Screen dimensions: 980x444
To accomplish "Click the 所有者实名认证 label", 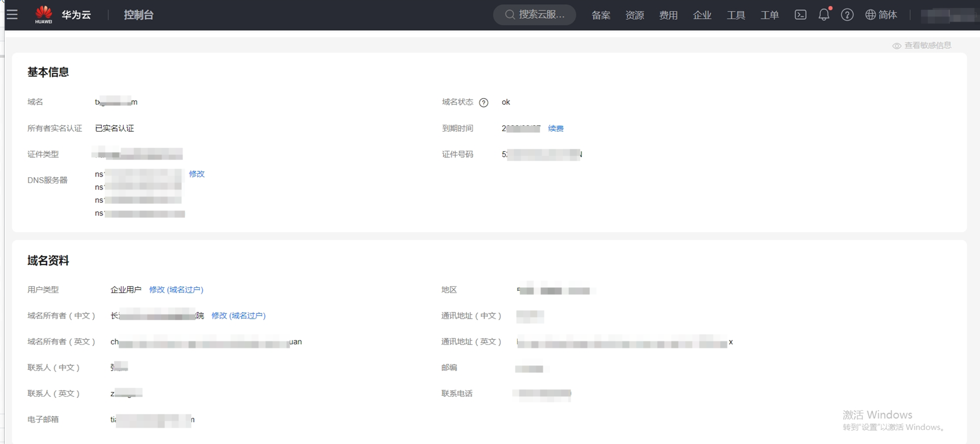I will tap(55, 128).
